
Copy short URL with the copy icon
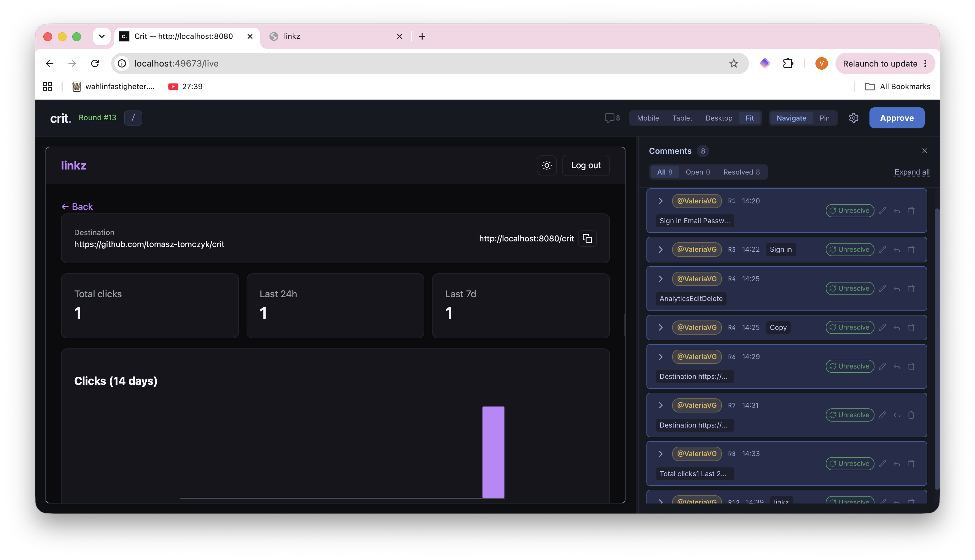587,239
